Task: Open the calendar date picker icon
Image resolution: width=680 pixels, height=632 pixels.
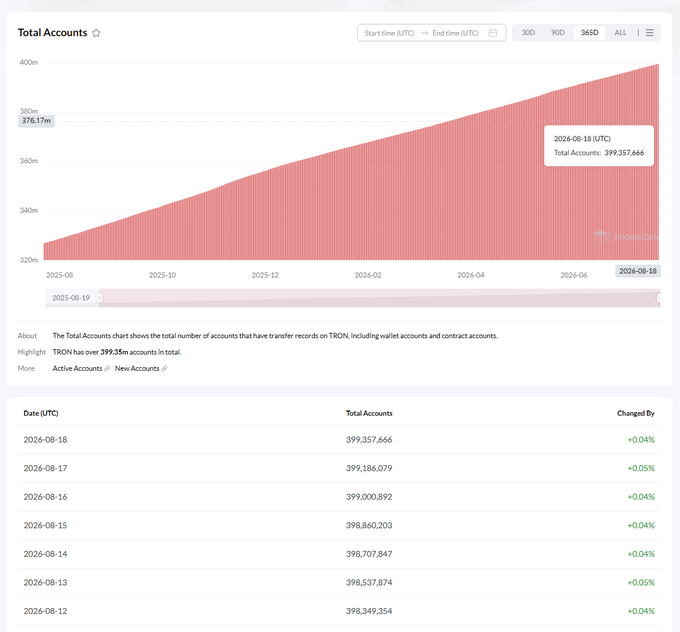Action: pos(493,33)
